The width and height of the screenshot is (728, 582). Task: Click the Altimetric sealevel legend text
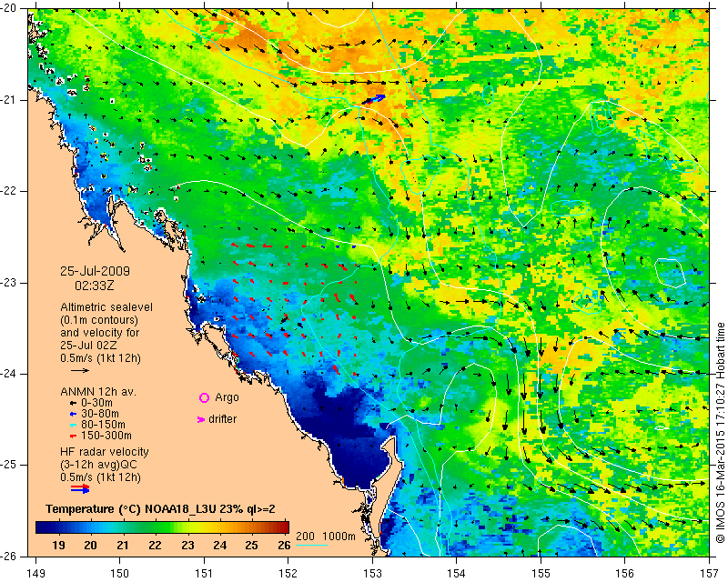pyautogui.click(x=106, y=307)
